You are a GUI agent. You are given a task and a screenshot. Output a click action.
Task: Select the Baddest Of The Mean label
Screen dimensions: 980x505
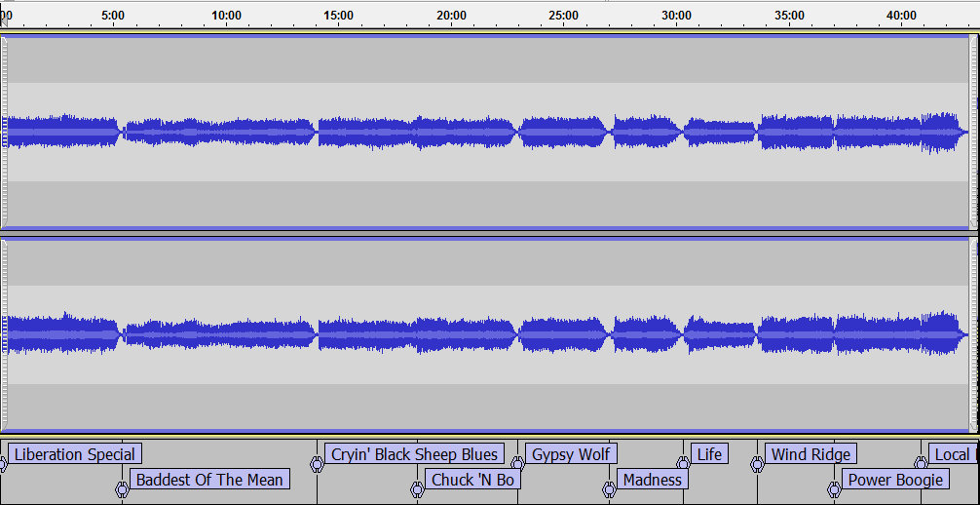point(209,480)
